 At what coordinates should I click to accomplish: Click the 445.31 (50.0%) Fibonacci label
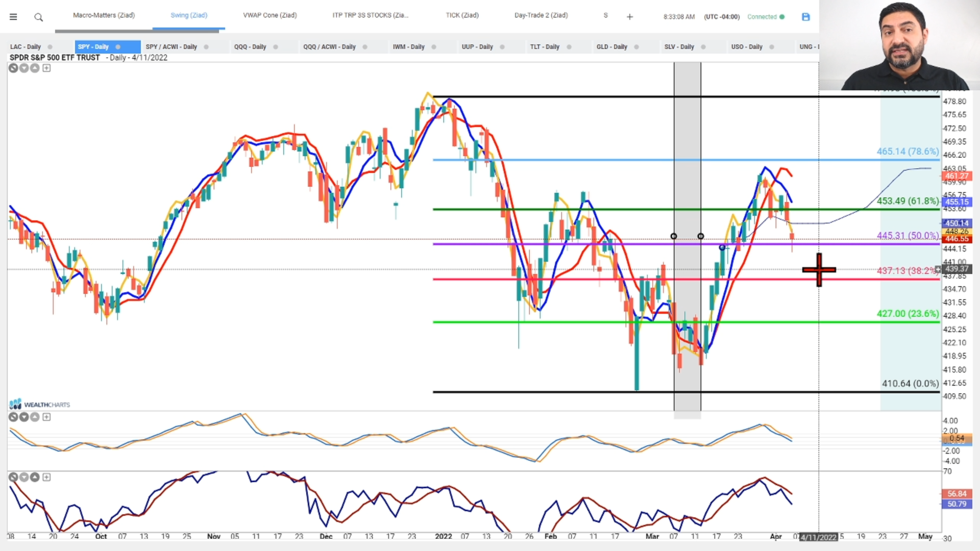(x=908, y=236)
